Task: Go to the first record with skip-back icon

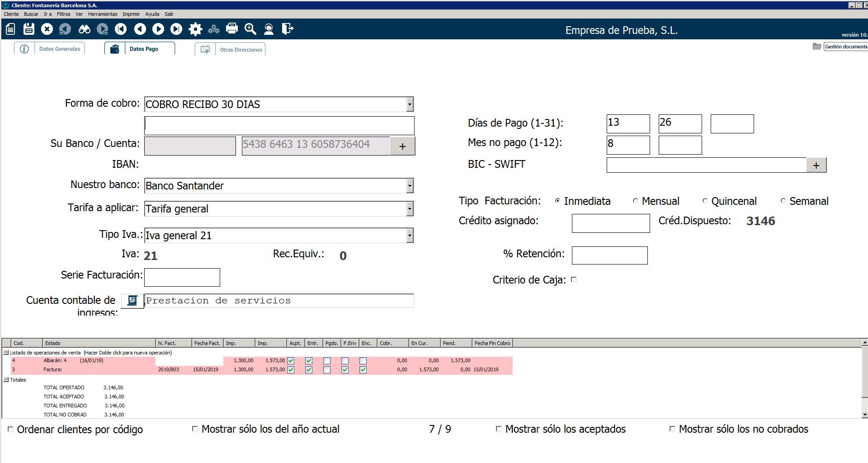Action: pos(121,29)
